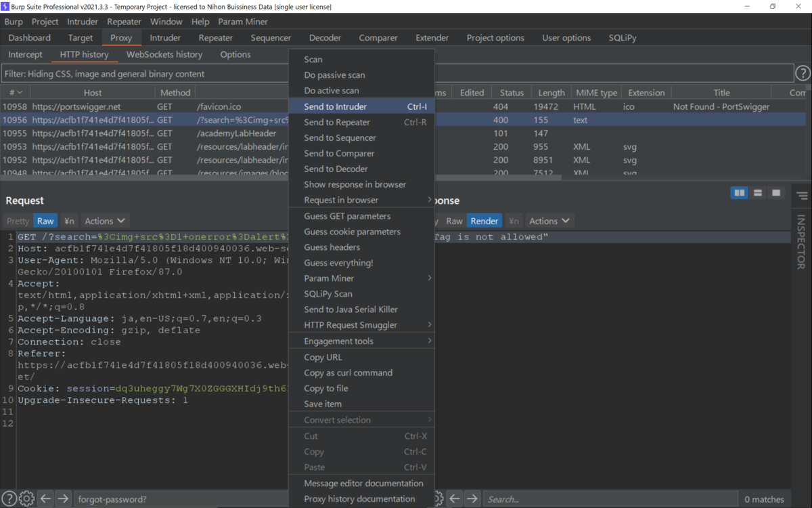
Task: Expand Request in browser submenu
Action: click(x=361, y=200)
